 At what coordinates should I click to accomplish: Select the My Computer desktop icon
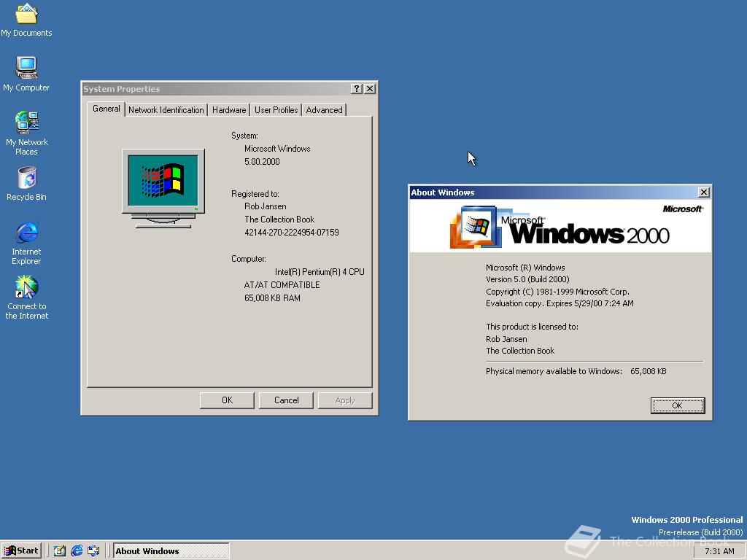pyautogui.click(x=26, y=74)
